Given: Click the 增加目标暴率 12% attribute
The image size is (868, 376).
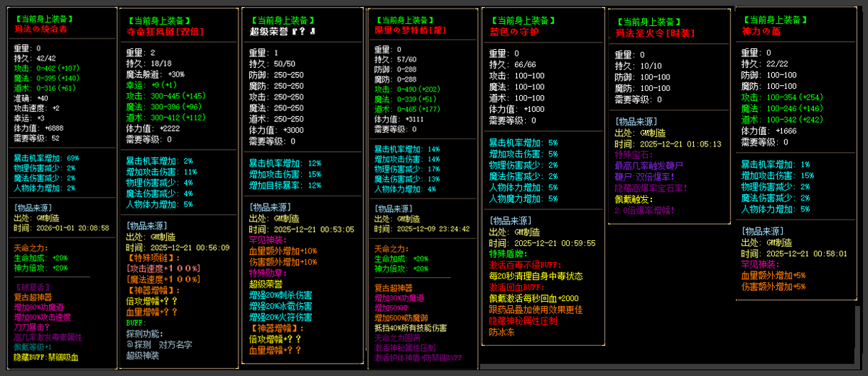Looking at the screenshot, I should [285, 185].
